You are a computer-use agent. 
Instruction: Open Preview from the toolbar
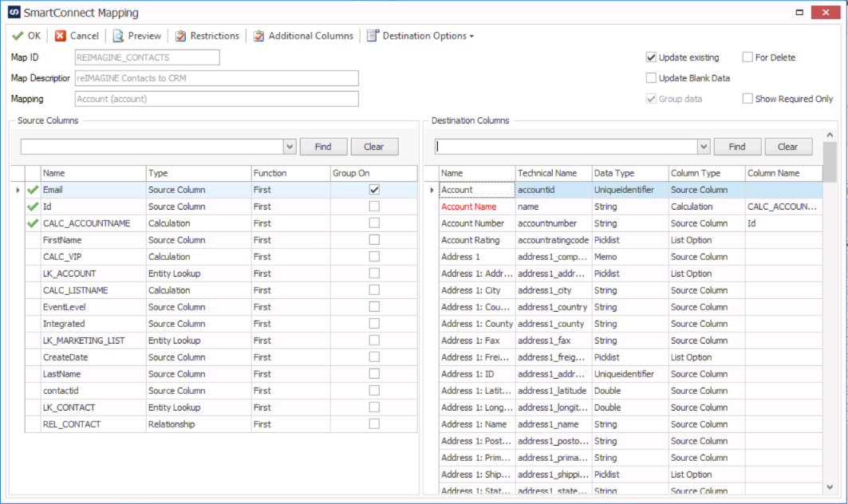point(137,36)
